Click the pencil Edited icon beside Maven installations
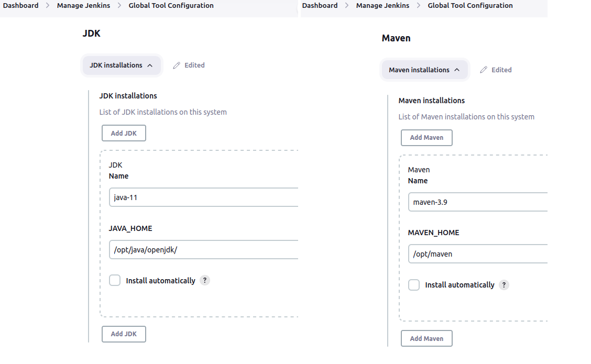This screenshot has width=591, height=364. tap(484, 70)
